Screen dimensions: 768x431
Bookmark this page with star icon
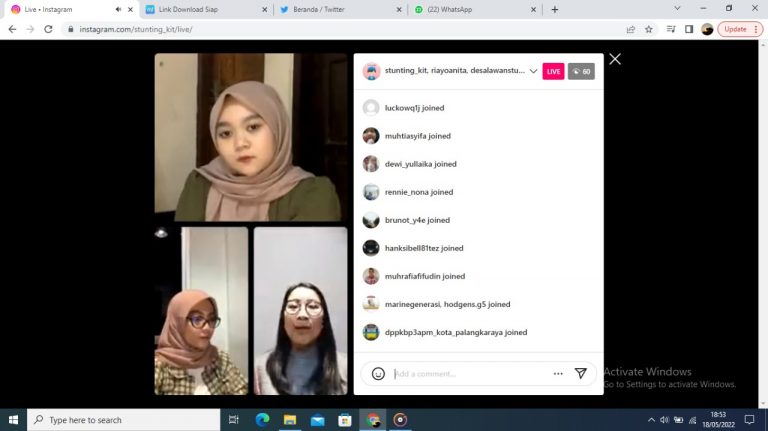coord(648,29)
